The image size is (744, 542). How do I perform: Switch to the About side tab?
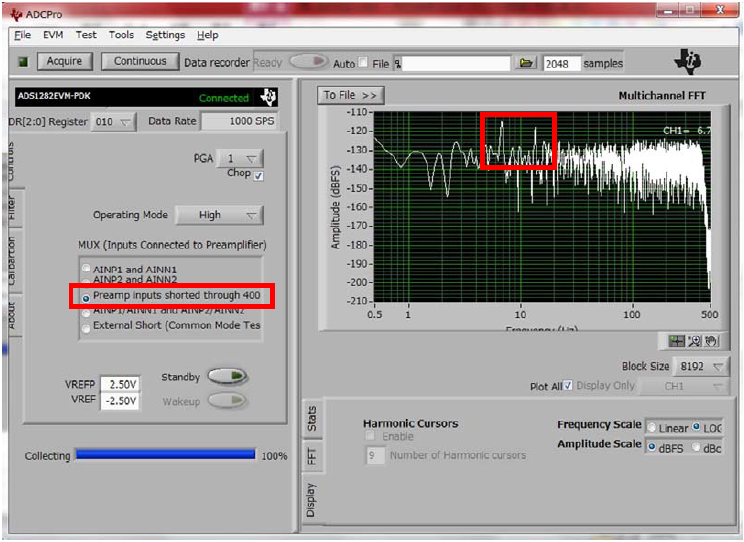(12, 315)
